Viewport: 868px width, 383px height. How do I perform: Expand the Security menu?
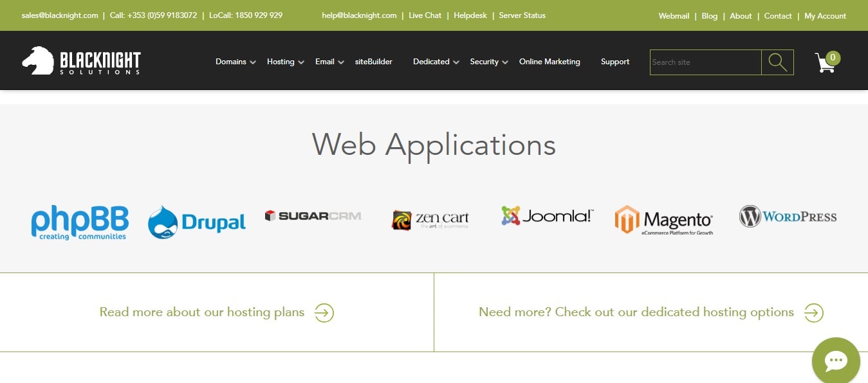(489, 62)
